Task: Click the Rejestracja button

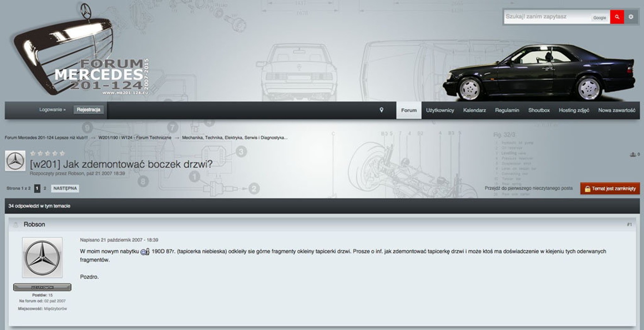Action: 88,110
